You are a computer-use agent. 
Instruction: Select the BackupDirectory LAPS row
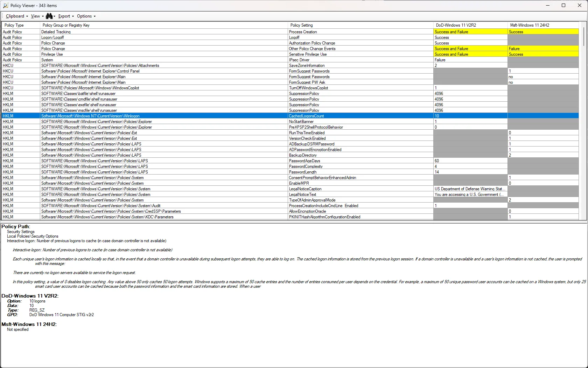(290, 155)
